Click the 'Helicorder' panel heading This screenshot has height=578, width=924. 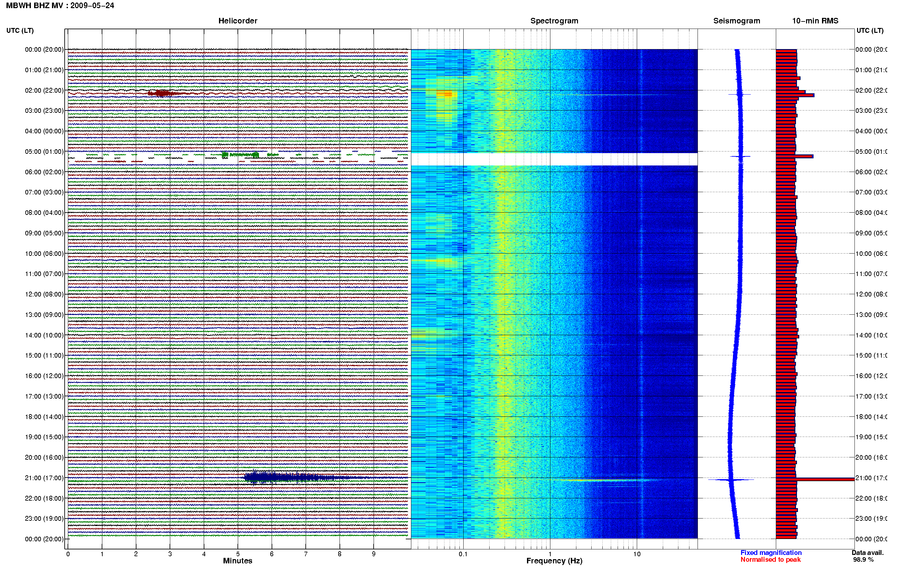(x=237, y=21)
